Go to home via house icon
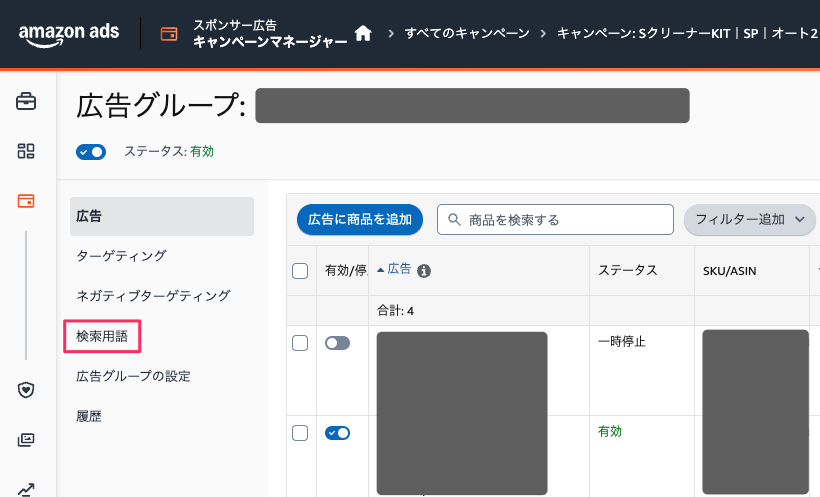This screenshot has width=820, height=497. coord(363,33)
